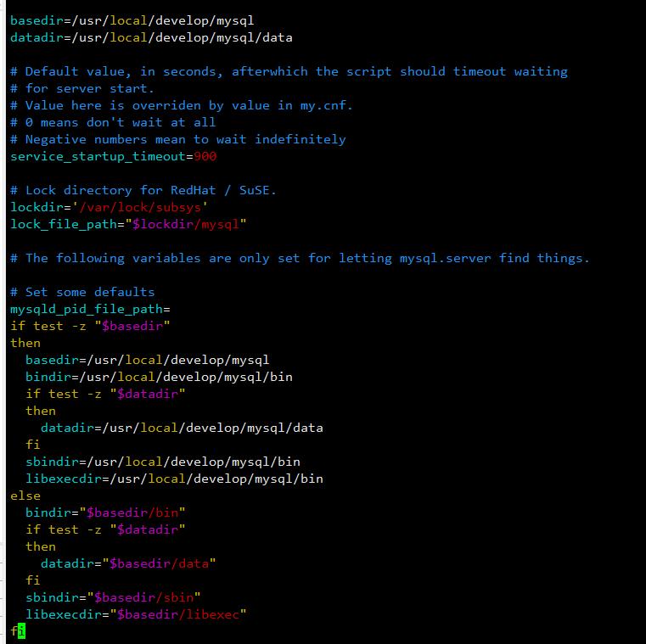Click the line libexecdir="$basedir/libexec"
This screenshot has height=644, width=646.
(x=136, y=614)
